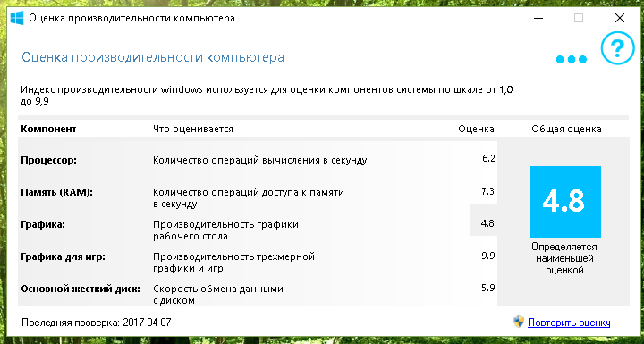Minimize the performance assessment window
This screenshot has width=644, height=344.
tap(538, 18)
